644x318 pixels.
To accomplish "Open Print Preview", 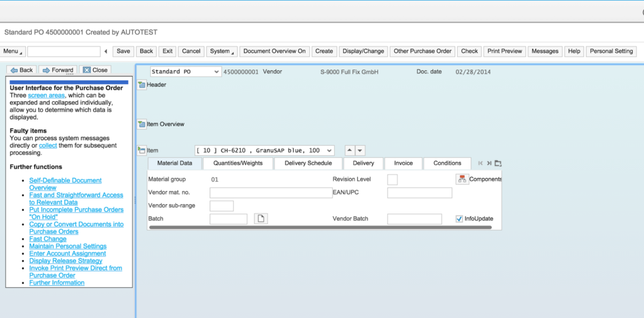I will pos(504,52).
